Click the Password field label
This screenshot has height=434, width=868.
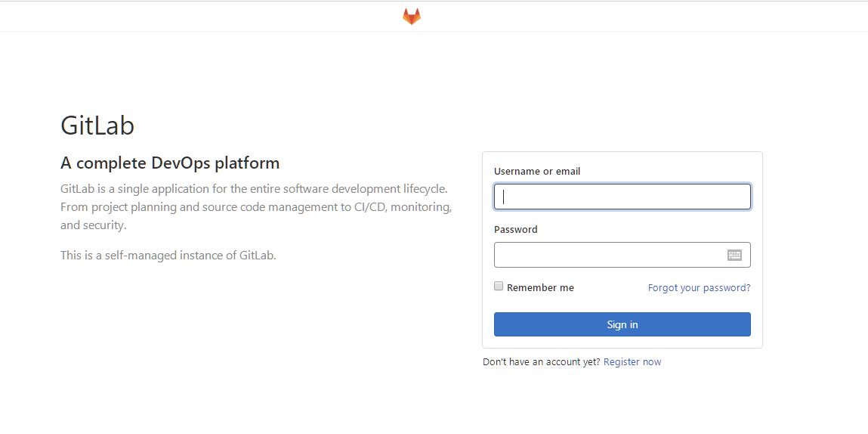(x=516, y=230)
